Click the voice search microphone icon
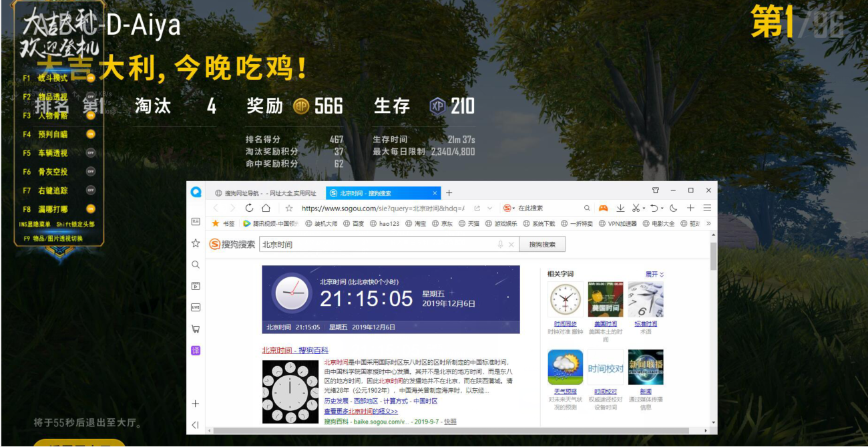 (x=500, y=245)
